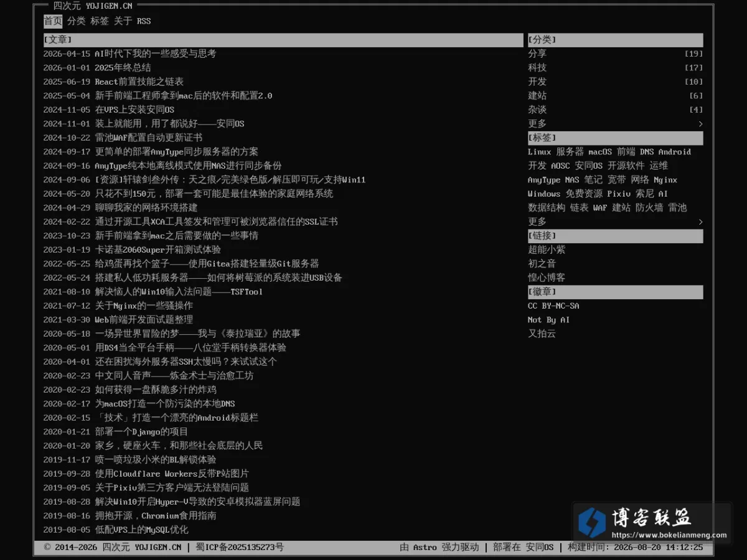
Task: Click the 雷池 tag
Action: point(677,208)
